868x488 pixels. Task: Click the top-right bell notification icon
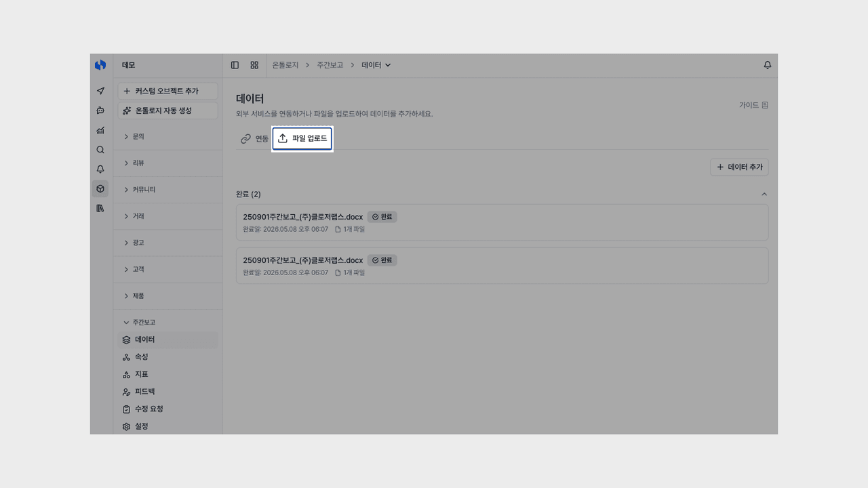(768, 65)
